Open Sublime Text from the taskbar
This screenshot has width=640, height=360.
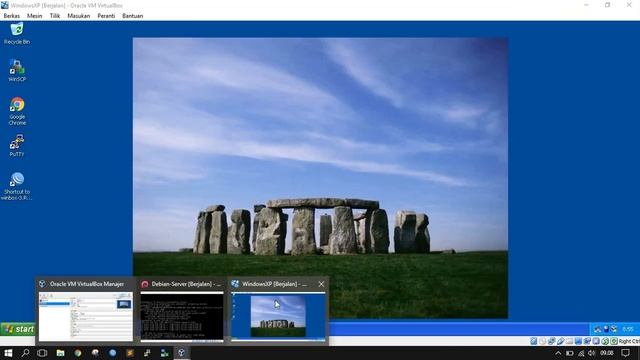130,353
